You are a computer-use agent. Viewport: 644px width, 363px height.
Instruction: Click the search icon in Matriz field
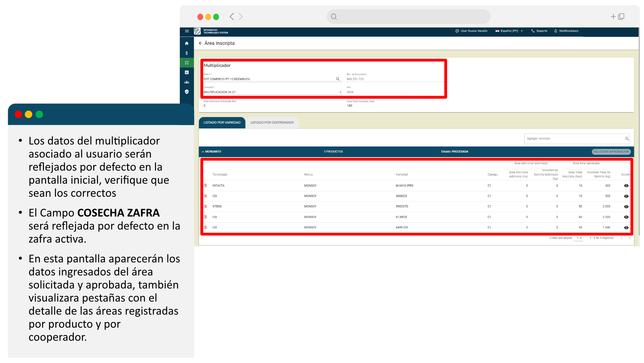[338, 79]
